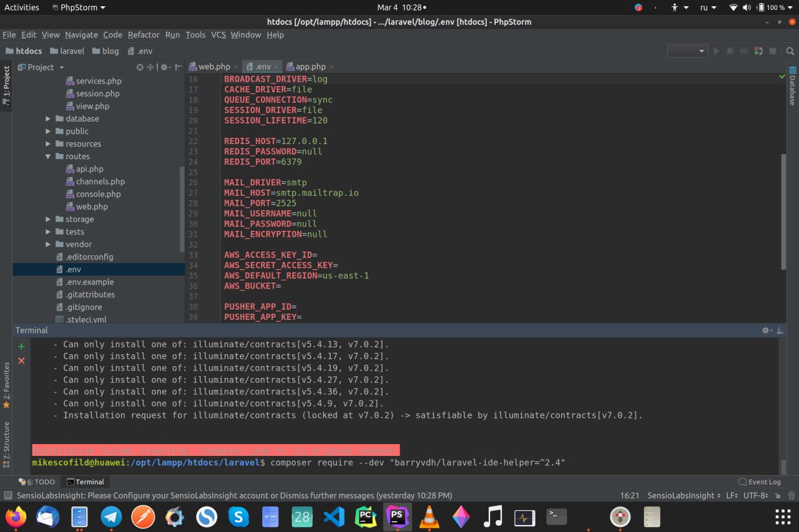Open the SensioLabsInsight status dropdown

pyautogui.click(x=684, y=495)
